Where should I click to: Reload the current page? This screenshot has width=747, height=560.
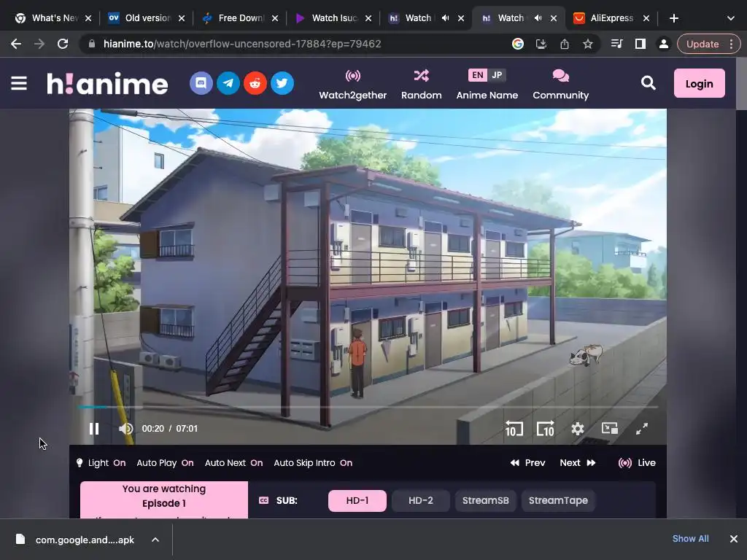(63, 44)
